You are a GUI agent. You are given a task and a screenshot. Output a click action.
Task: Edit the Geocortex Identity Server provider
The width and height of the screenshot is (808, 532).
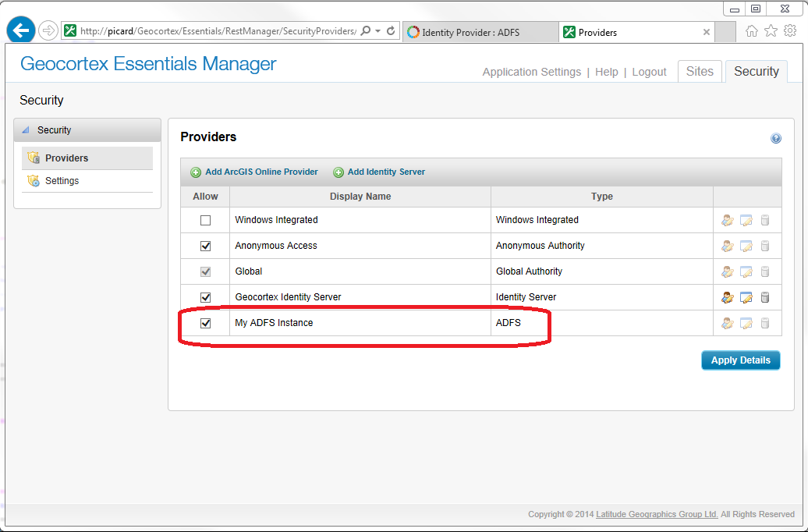[746, 297]
